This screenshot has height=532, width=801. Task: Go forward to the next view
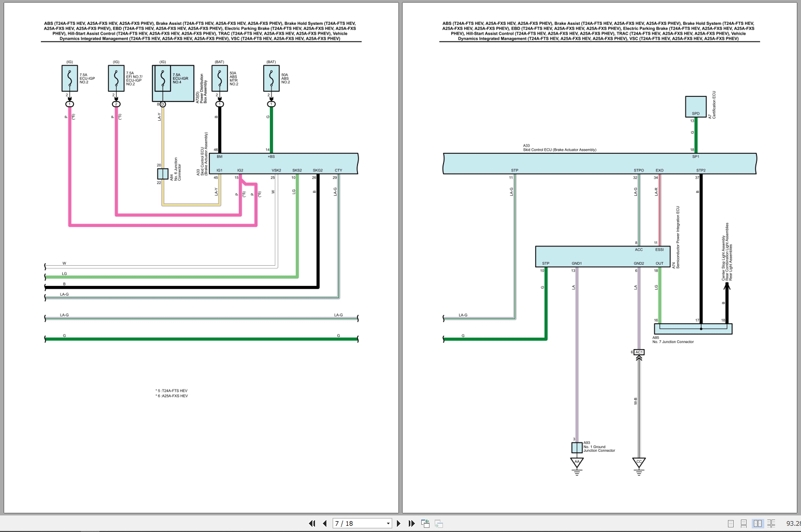[x=438, y=523]
